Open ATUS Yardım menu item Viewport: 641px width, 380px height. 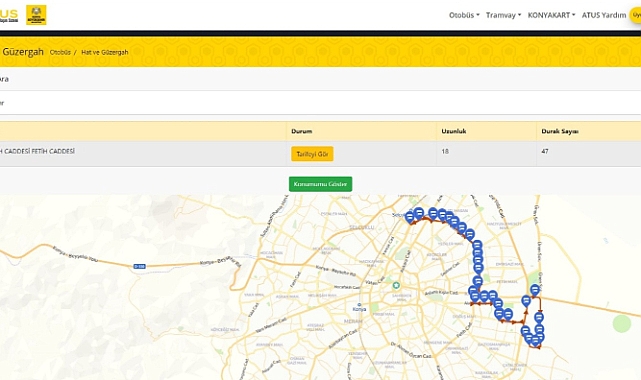tap(604, 15)
